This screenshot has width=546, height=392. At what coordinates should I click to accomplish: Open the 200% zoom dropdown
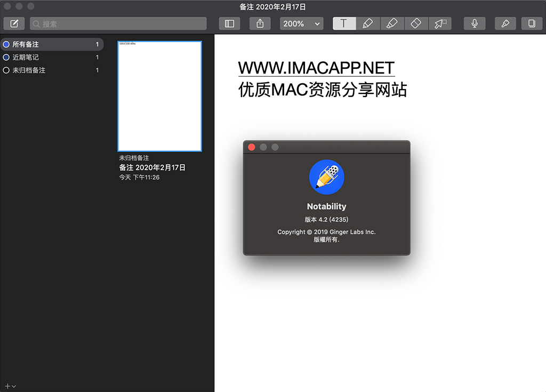pyautogui.click(x=302, y=23)
